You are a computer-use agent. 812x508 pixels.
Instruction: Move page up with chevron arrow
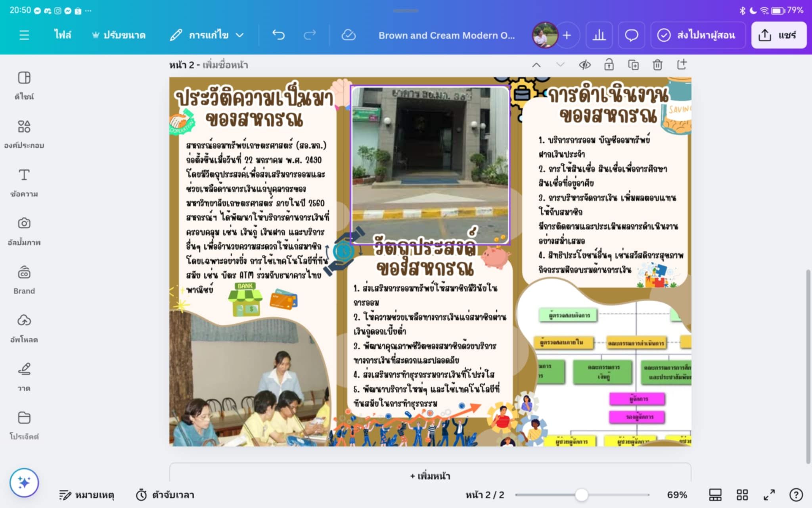coord(536,65)
